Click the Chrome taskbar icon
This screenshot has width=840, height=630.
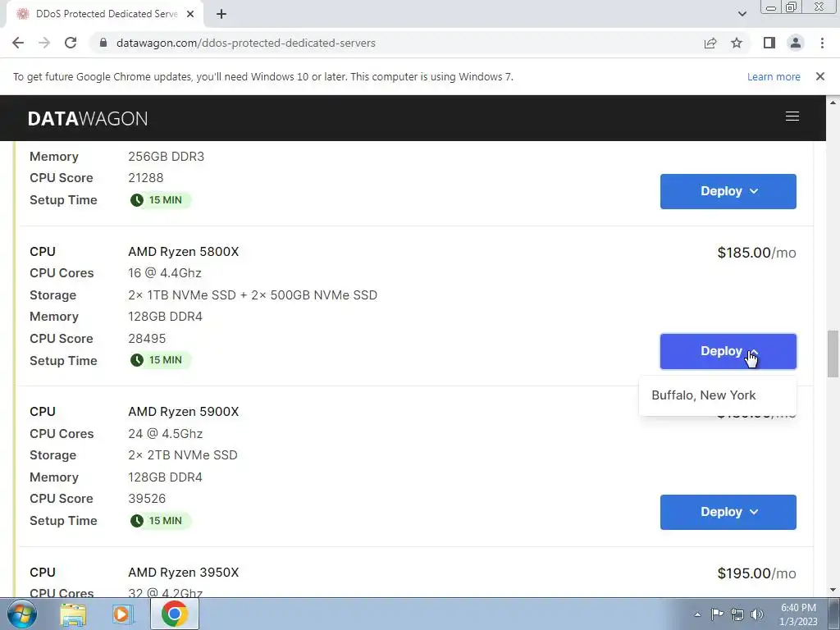click(x=174, y=614)
